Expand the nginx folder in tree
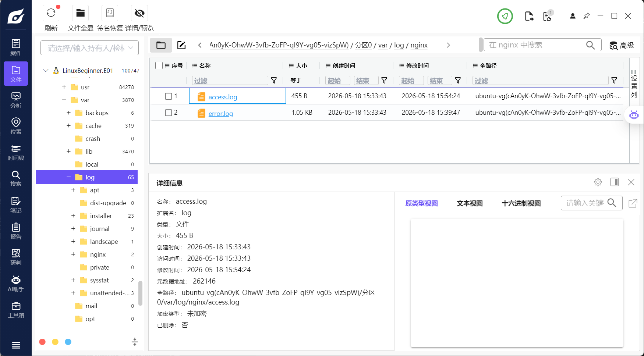The image size is (644, 356). [x=73, y=254]
